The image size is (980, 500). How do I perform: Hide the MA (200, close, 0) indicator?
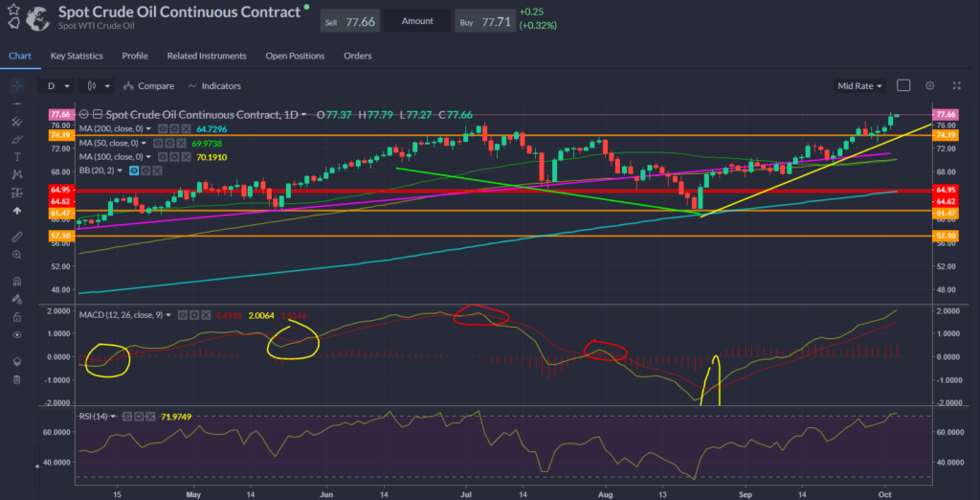point(163,128)
